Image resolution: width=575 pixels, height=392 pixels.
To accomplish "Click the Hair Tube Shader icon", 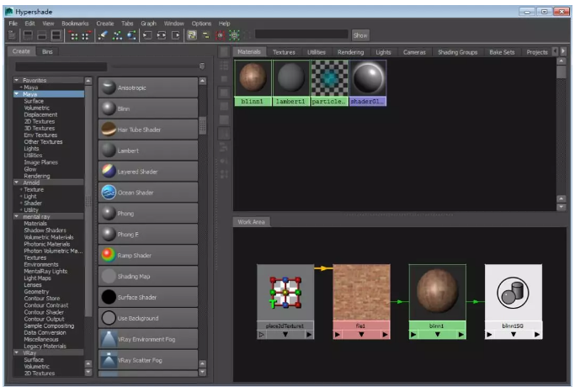I will tap(109, 130).
